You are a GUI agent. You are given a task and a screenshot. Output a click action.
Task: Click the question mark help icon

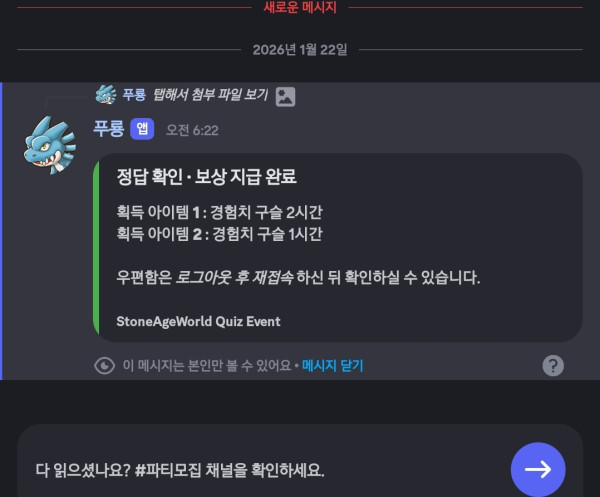pos(553,366)
